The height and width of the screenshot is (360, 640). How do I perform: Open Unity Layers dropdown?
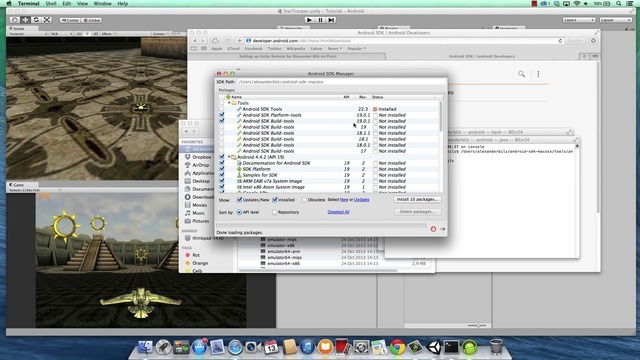coord(579,20)
